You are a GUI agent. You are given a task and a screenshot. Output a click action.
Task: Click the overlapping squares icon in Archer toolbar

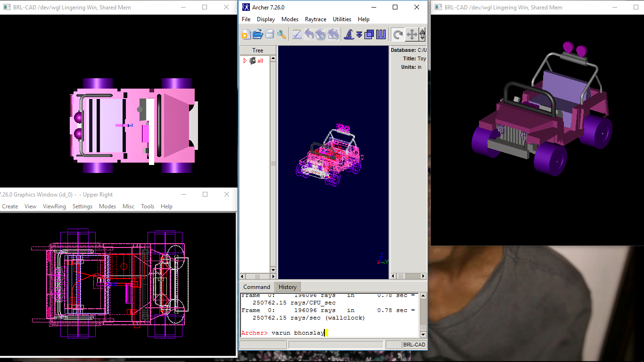pyautogui.click(x=369, y=34)
